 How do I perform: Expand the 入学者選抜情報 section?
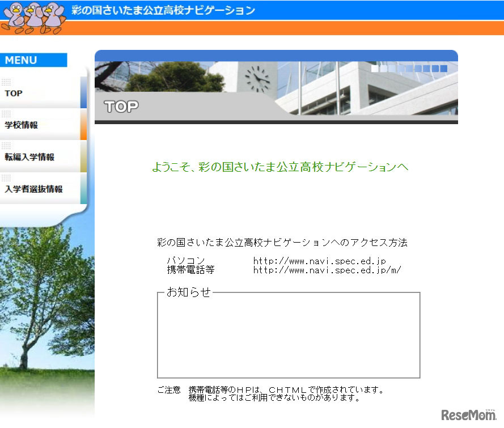(34, 188)
